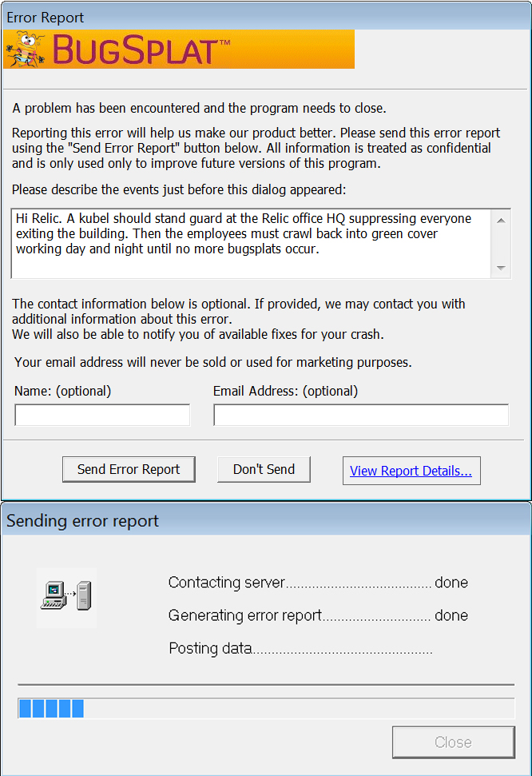532x776 pixels.
Task: Click the BugSplat logo banner
Action: click(179, 50)
